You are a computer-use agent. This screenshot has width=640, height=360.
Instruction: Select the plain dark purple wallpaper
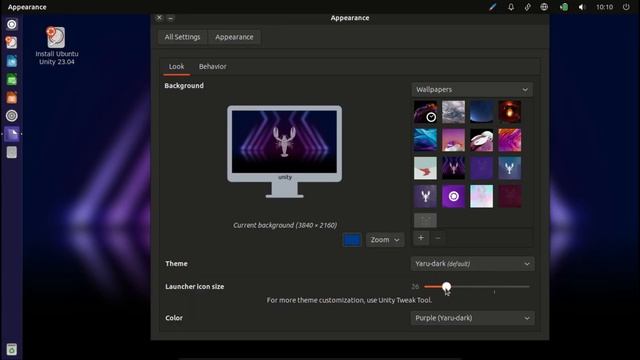point(482,168)
